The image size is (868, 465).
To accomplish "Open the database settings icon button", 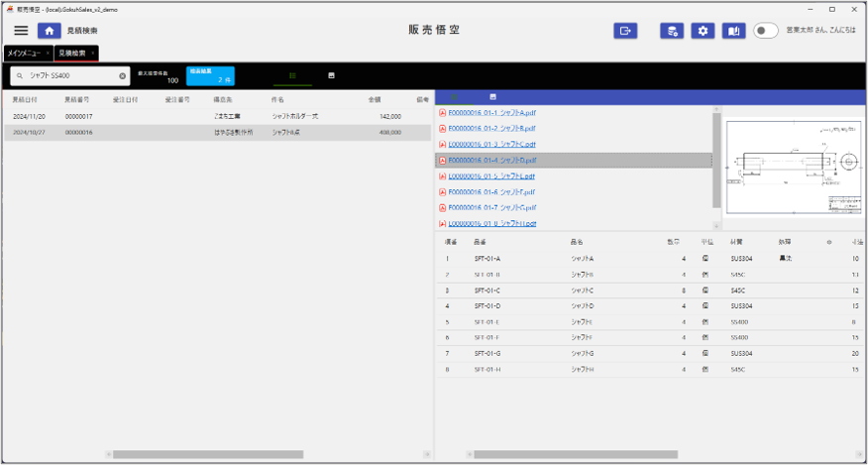I will [672, 31].
